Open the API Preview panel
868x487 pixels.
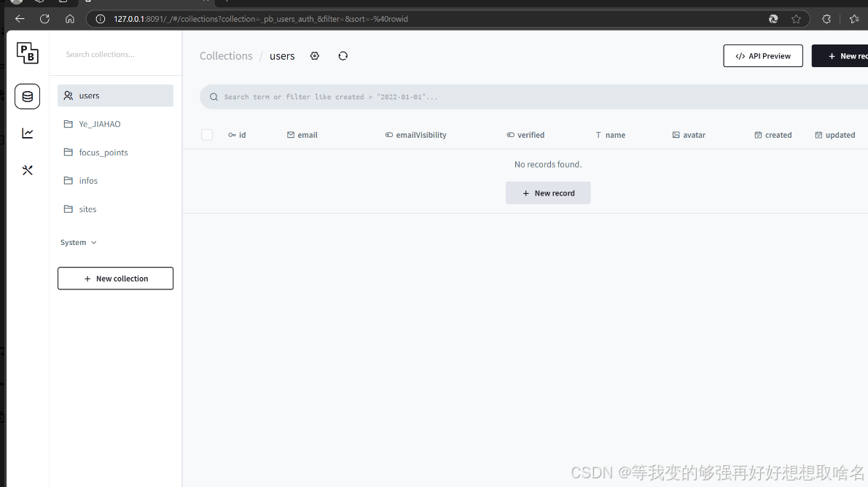pyautogui.click(x=763, y=56)
